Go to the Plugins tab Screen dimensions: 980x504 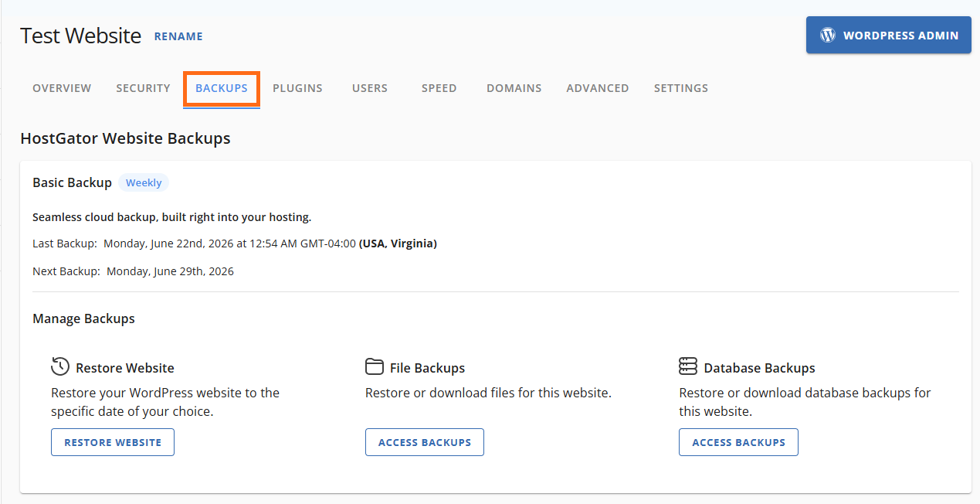click(297, 88)
